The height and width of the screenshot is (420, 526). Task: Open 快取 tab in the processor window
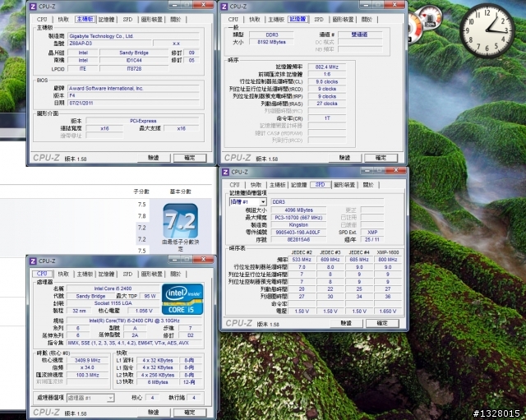click(x=63, y=274)
